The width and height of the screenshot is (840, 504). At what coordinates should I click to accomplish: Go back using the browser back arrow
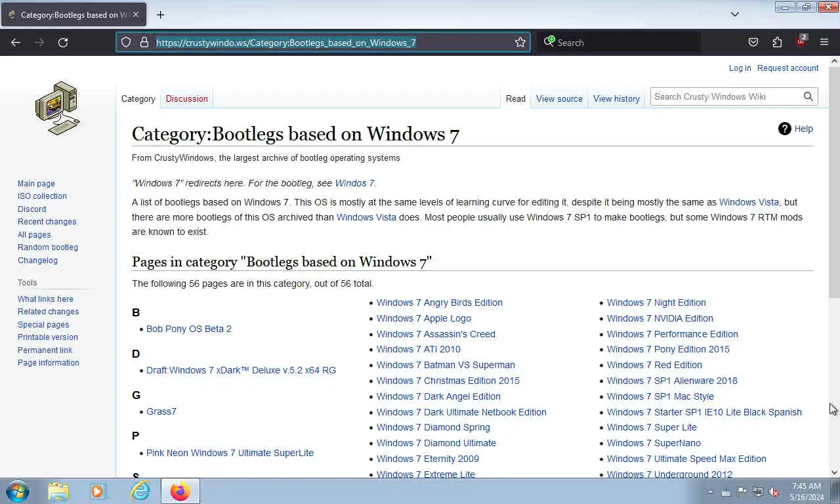[16, 43]
